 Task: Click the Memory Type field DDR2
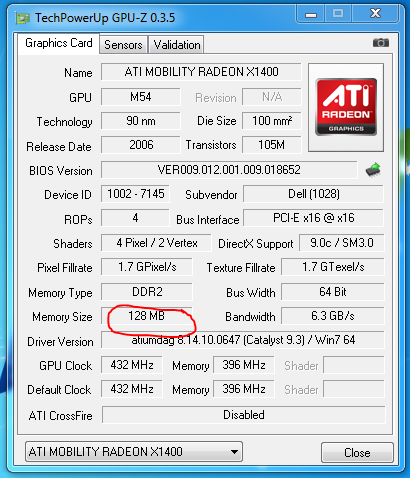[147, 292]
